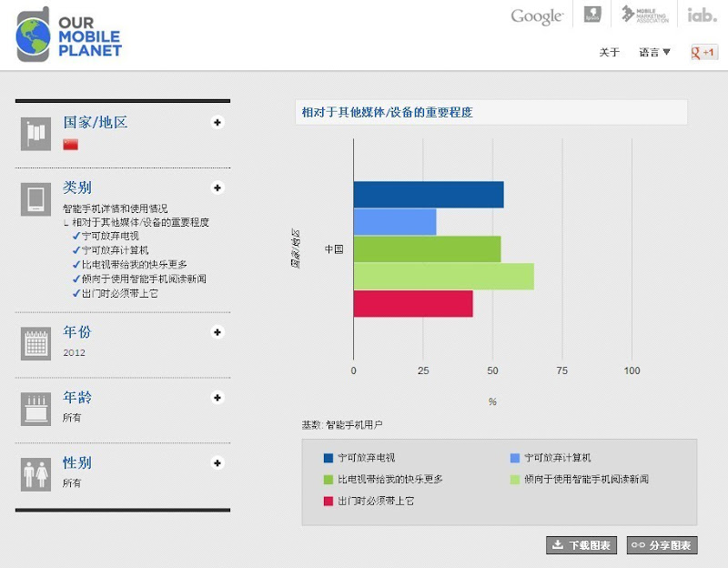
Task: Open the 语言 language dropdown
Action: [654, 53]
